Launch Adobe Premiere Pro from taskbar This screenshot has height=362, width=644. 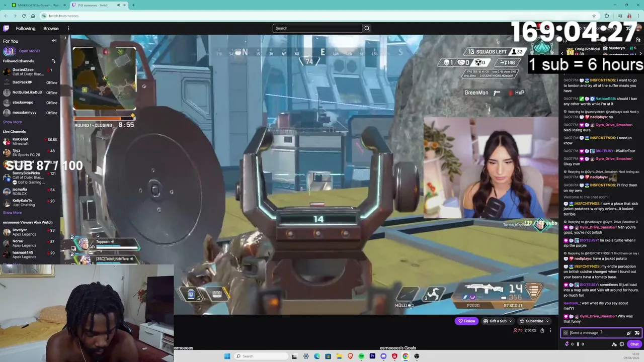[x=372, y=356]
